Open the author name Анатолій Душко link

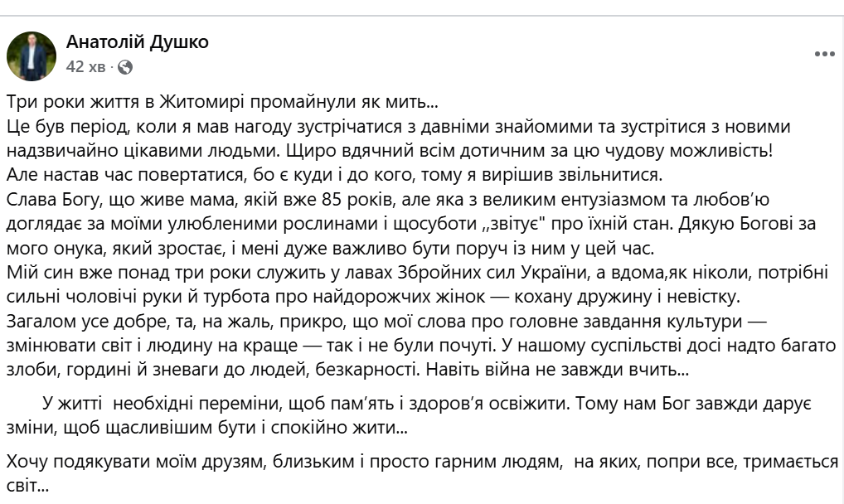[138, 41]
